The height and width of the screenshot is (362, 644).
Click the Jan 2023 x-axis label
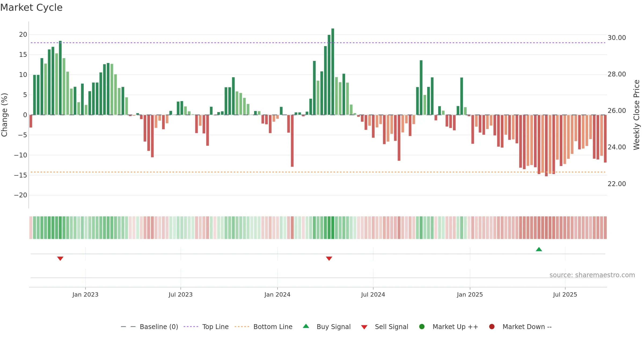coord(85,294)
